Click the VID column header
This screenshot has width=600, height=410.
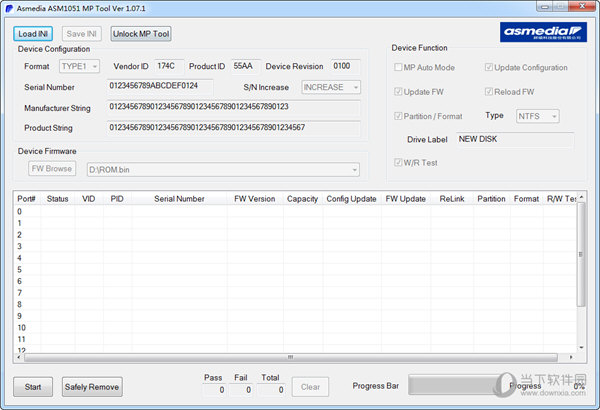(x=89, y=199)
